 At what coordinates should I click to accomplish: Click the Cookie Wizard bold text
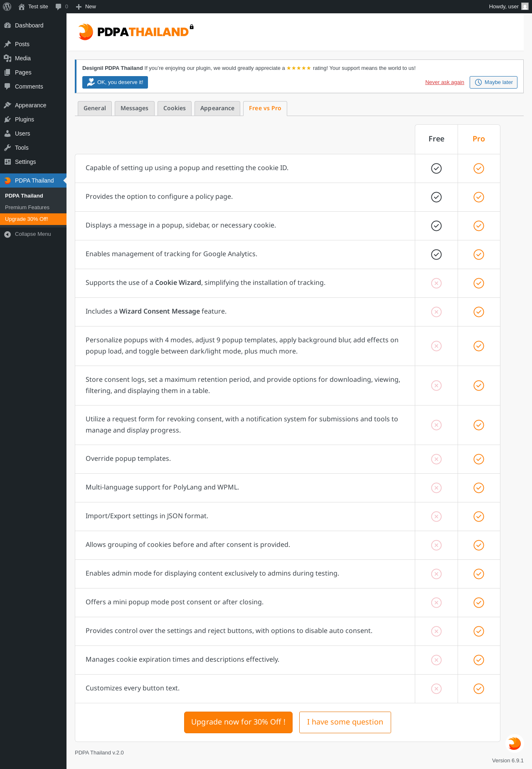(x=178, y=283)
